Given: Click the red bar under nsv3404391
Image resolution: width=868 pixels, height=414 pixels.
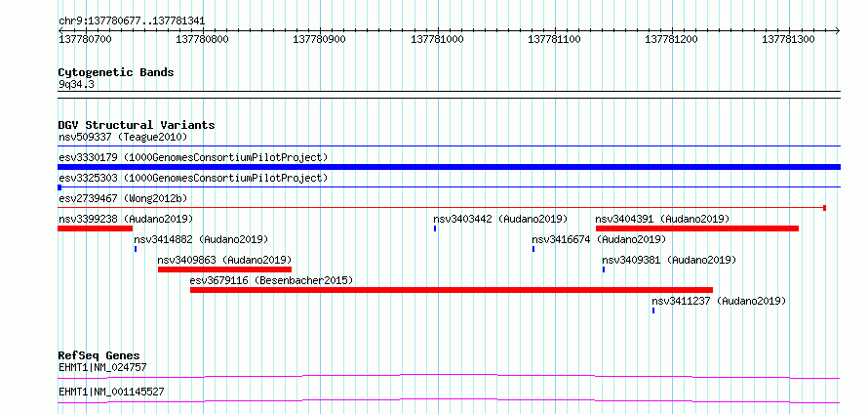Looking at the screenshot, I should [x=697, y=228].
